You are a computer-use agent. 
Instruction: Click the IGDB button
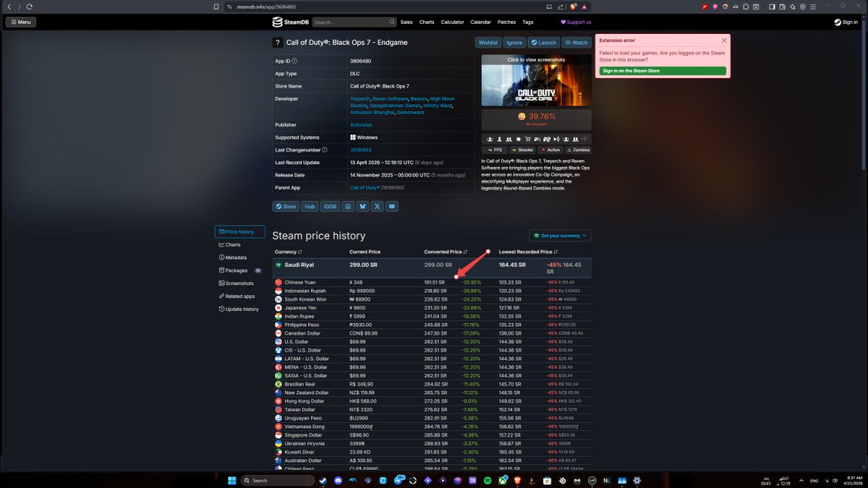coord(330,206)
